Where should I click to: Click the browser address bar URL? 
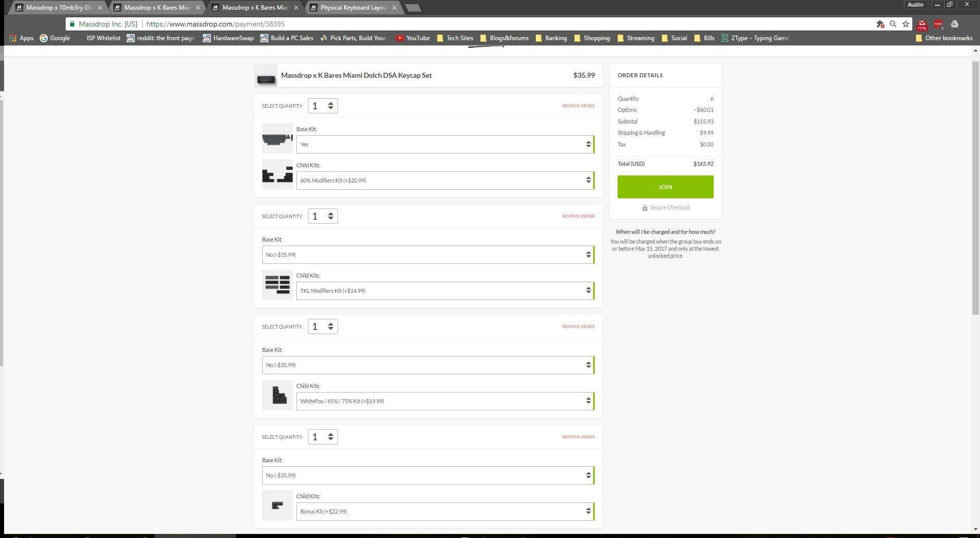216,24
